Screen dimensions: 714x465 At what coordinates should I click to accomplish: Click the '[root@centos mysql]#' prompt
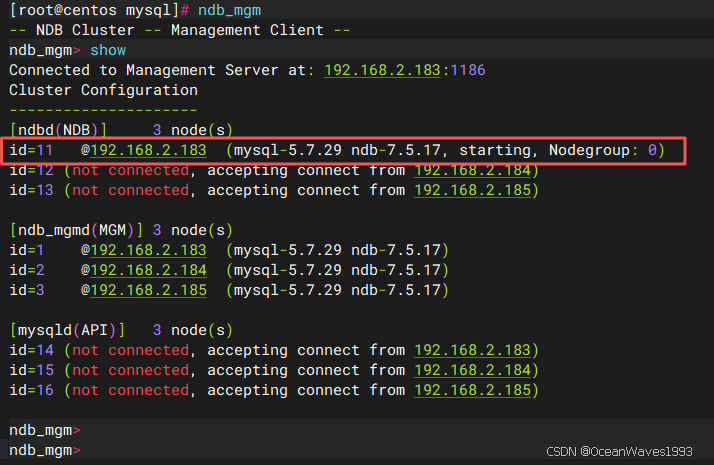[99, 10]
